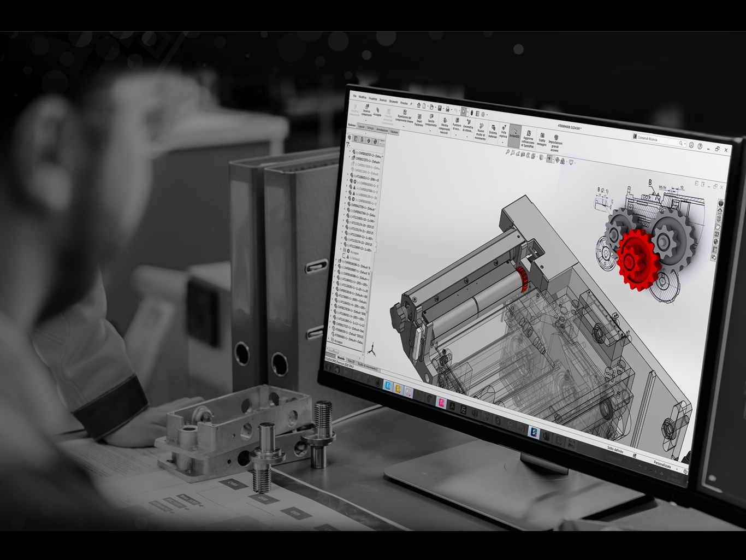746x560 pixels.
Task: Click the Vista esplosa tool
Action: (503, 132)
